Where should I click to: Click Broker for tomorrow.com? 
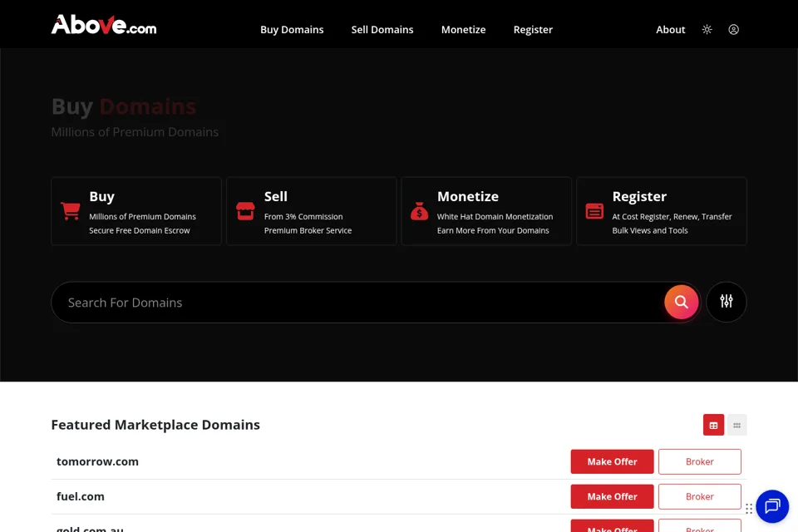click(700, 461)
